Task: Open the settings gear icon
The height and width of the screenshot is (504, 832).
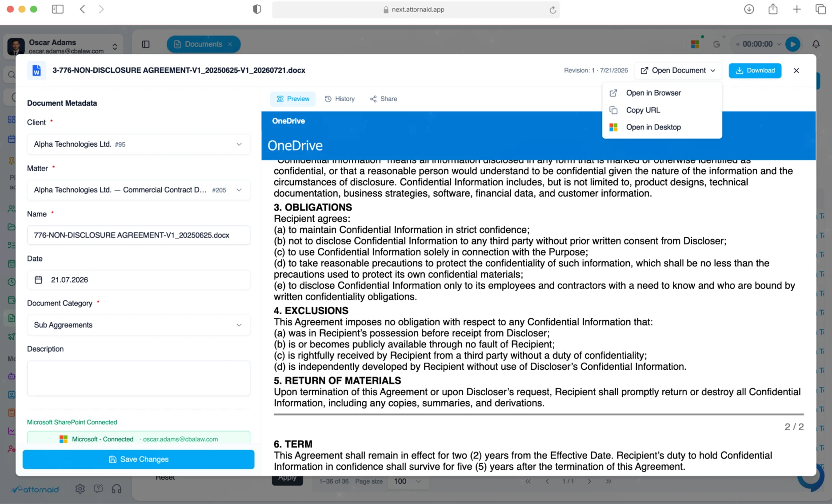Action: (80, 489)
